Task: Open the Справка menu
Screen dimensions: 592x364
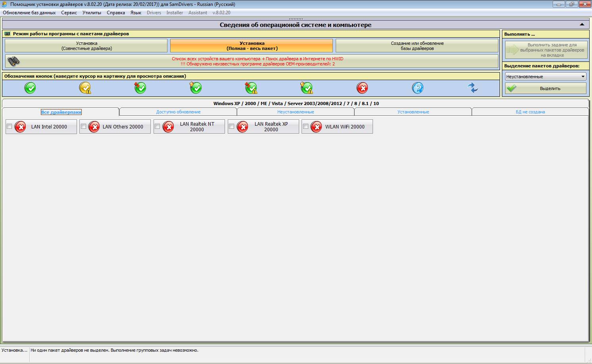Action: [116, 13]
